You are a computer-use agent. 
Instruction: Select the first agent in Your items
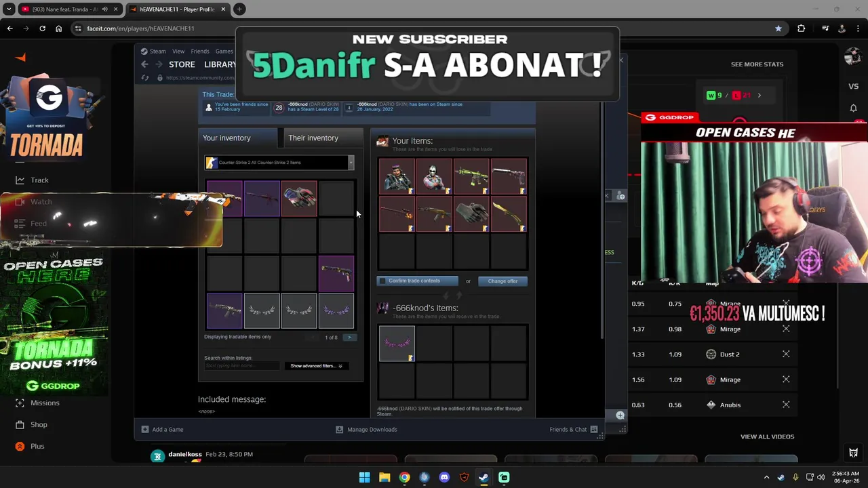tap(397, 176)
